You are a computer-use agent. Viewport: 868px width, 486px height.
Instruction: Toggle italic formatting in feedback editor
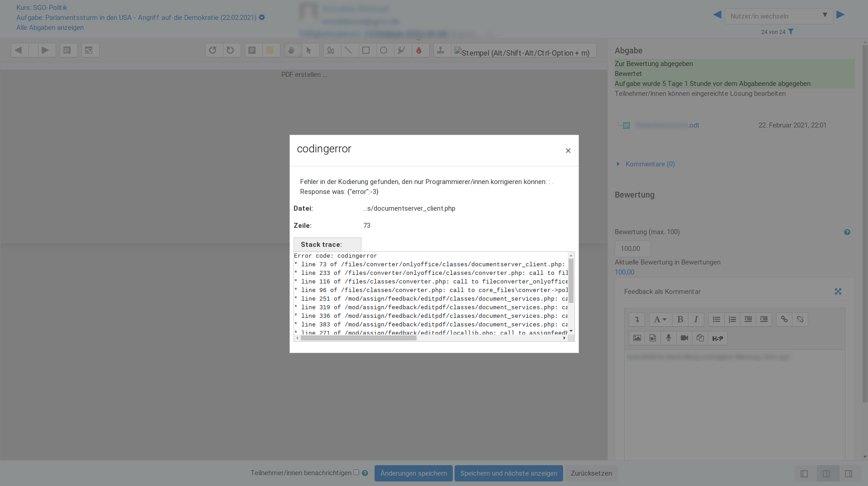(x=696, y=319)
